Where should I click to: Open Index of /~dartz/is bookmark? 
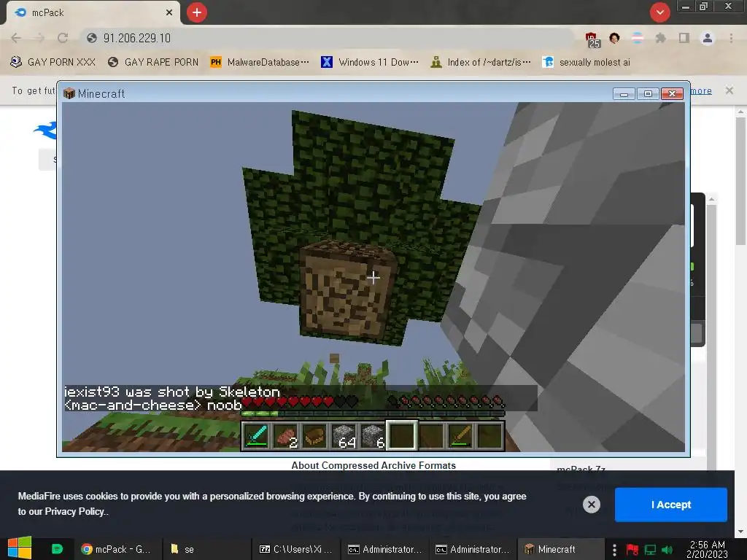point(480,63)
